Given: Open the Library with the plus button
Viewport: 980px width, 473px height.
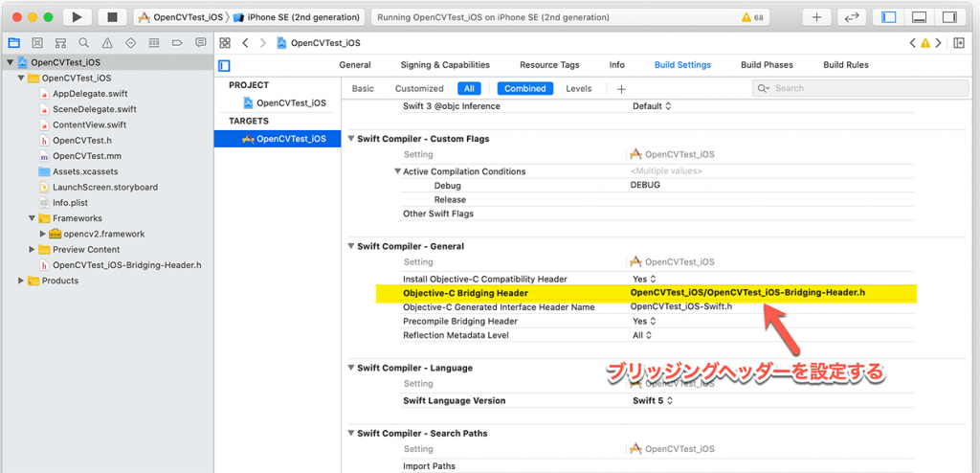Looking at the screenshot, I should click(x=816, y=17).
